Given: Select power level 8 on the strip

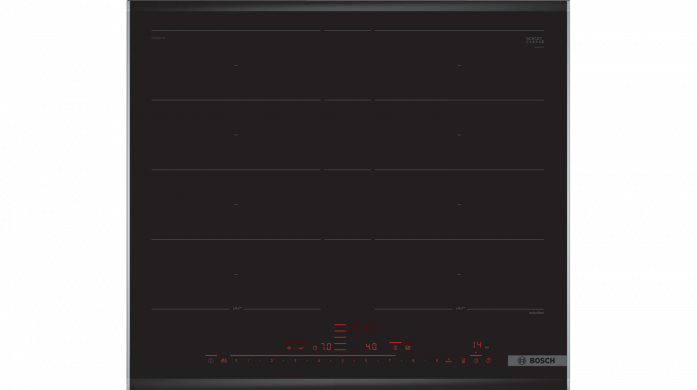Looking at the screenshot, I should coord(413,361).
